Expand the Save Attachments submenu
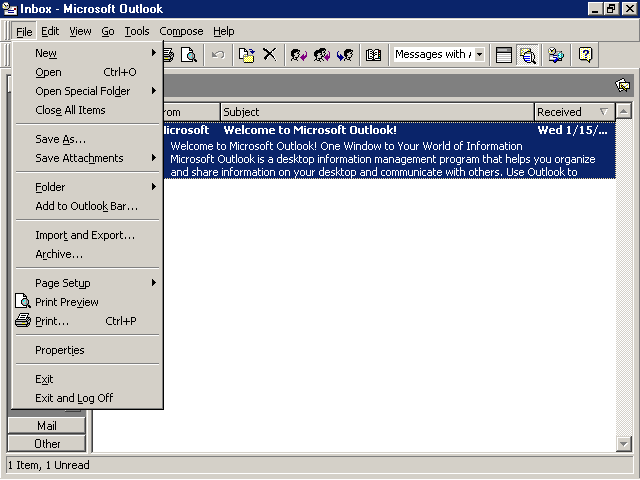This screenshot has height=480, width=640. (153, 158)
